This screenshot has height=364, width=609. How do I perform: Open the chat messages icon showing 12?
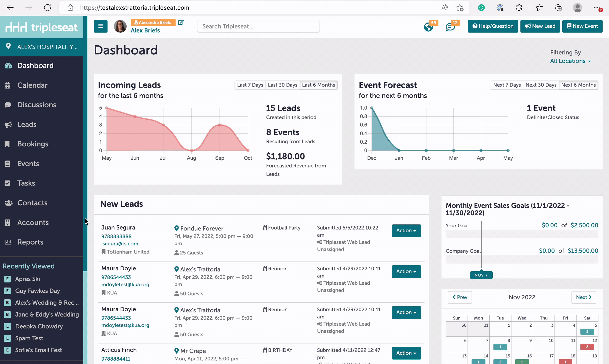(x=450, y=27)
